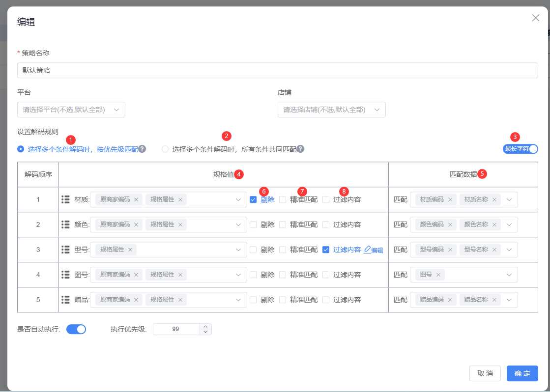550x392 pixels.
Task: Remove 颜色名称 tag in 颜色 row
Action: [x=494, y=224]
